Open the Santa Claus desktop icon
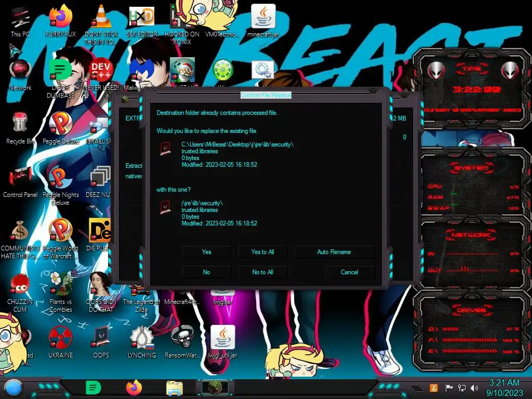 point(182,71)
